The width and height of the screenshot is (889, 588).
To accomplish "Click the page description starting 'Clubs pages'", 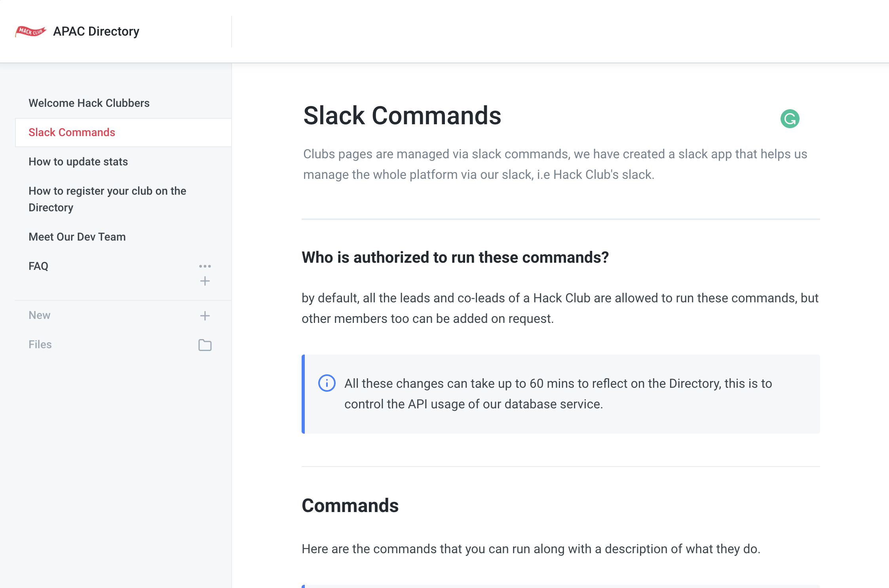I will (555, 164).
